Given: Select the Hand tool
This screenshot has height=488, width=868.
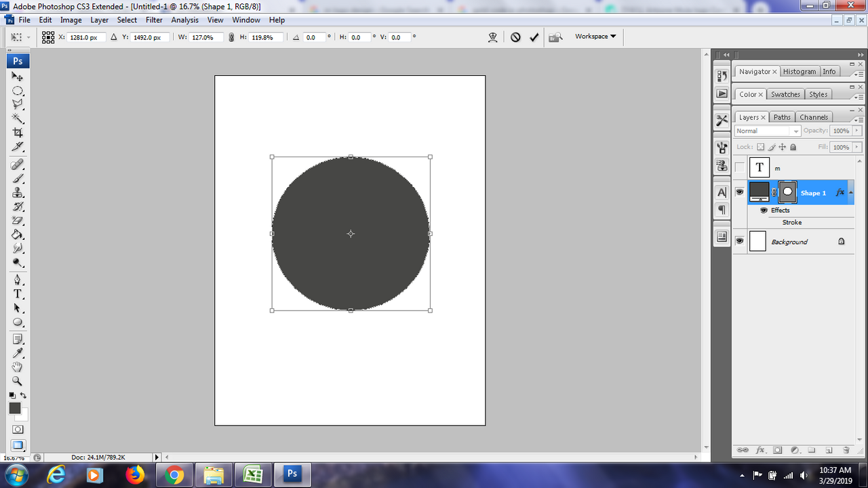Looking at the screenshot, I should pyautogui.click(x=18, y=367).
